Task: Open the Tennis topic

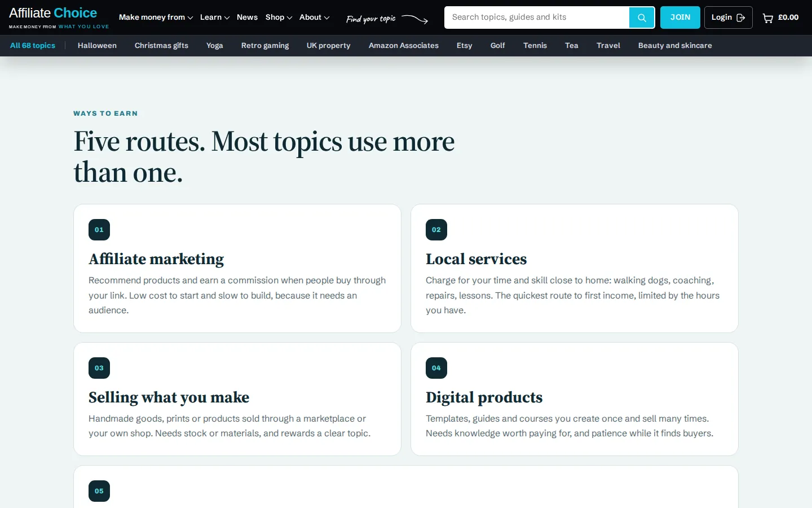Action: click(x=535, y=46)
